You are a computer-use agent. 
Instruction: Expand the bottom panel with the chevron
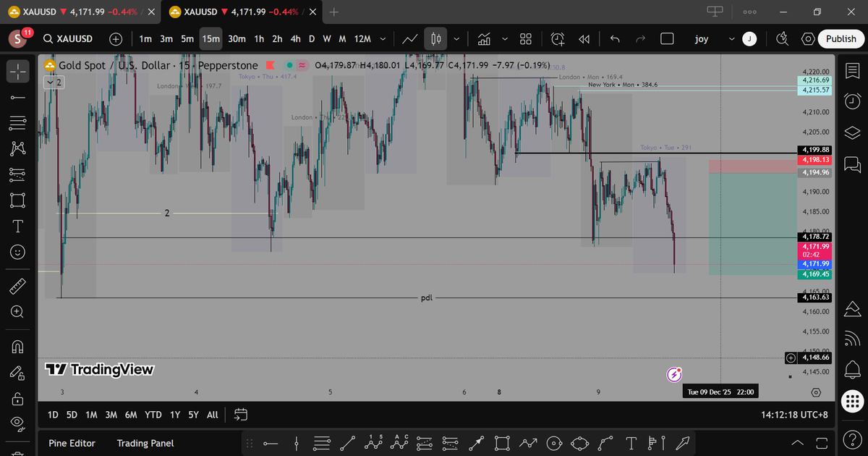click(797, 443)
